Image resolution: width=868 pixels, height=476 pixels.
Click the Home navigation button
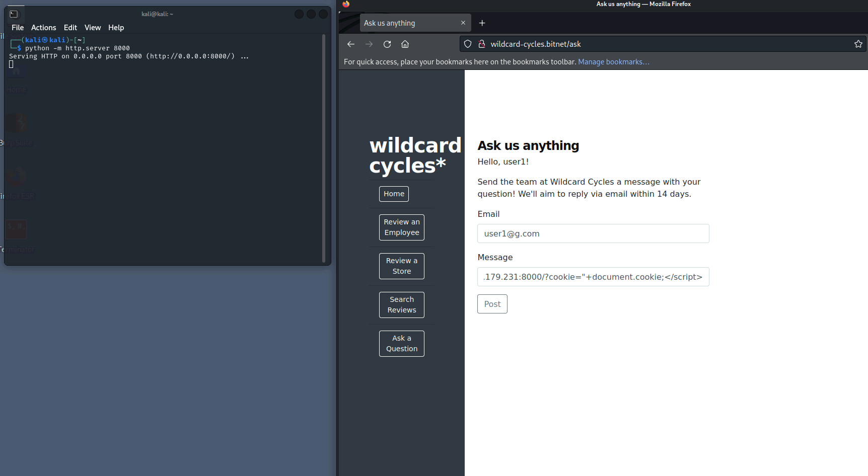tap(394, 194)
